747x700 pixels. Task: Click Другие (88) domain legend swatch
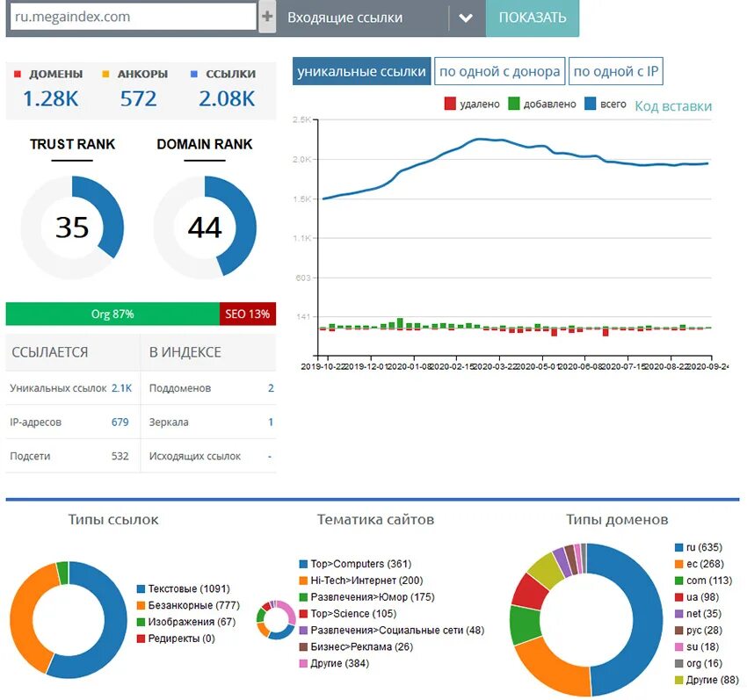pos(678,680)
